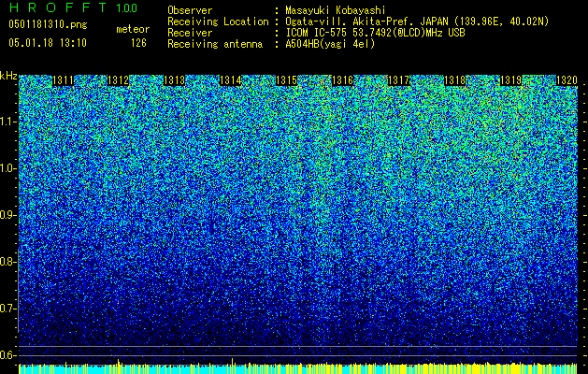
Task: Click the 1313 time marker
Action: (x=175, y=80)
